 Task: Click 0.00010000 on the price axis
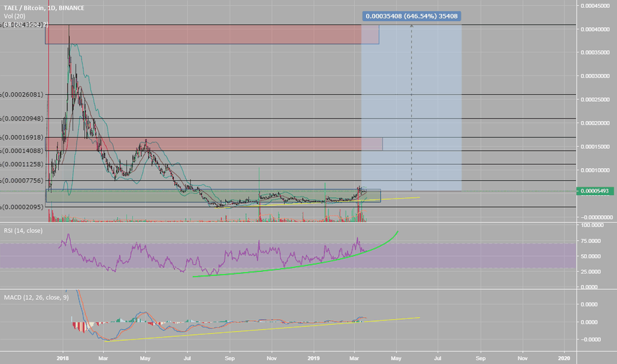click(595, 170)
